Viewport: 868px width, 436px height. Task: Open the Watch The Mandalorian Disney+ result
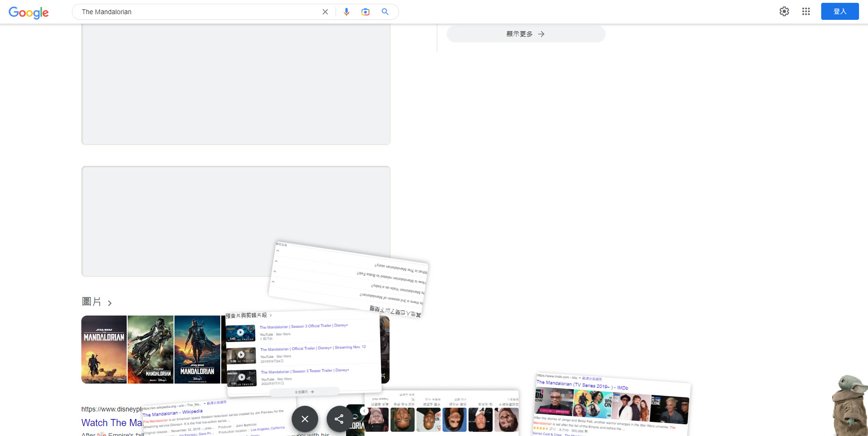112,423
